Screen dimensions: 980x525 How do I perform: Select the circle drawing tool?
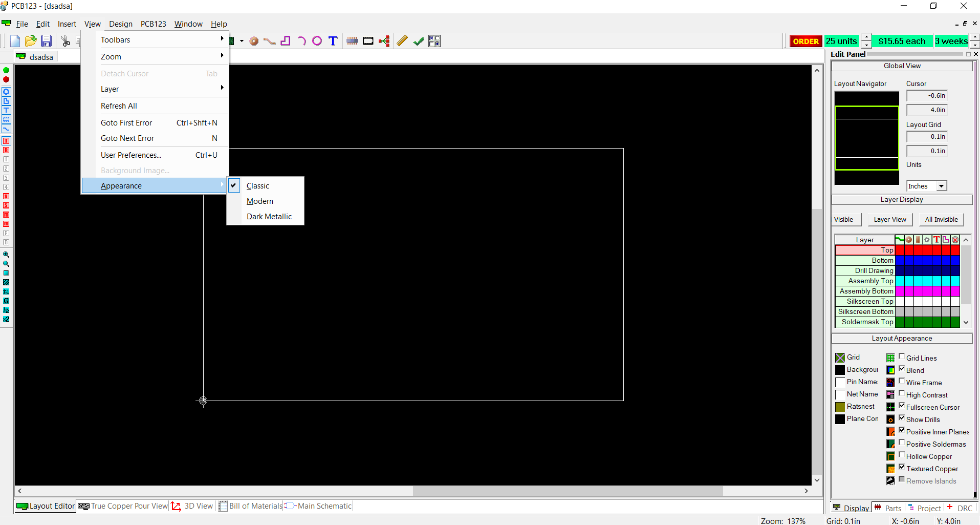coord(317,41)
